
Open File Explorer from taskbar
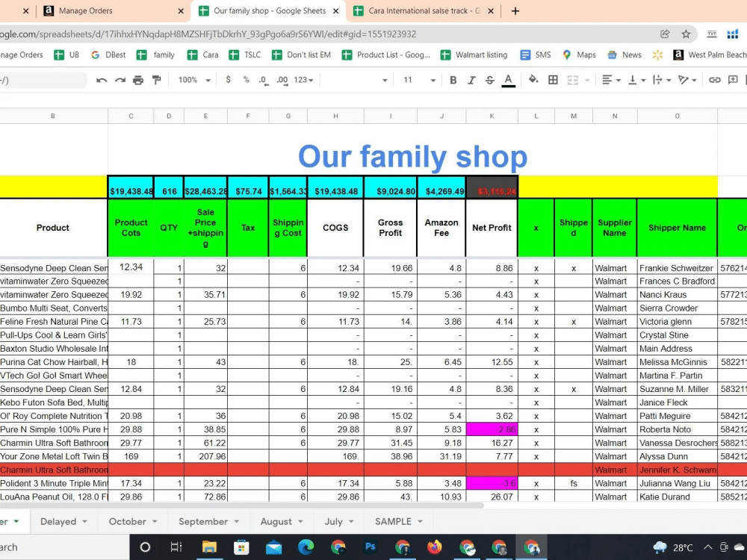coord(208,547)
